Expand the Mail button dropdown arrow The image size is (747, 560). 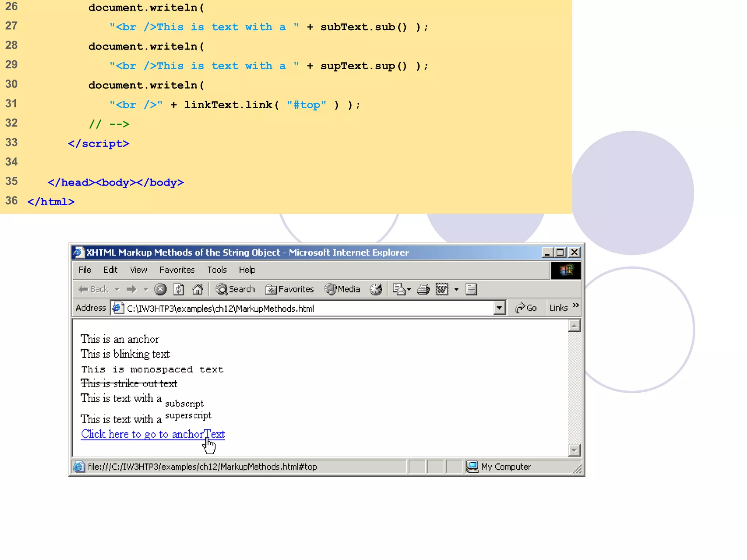click(x=409, y=289)
